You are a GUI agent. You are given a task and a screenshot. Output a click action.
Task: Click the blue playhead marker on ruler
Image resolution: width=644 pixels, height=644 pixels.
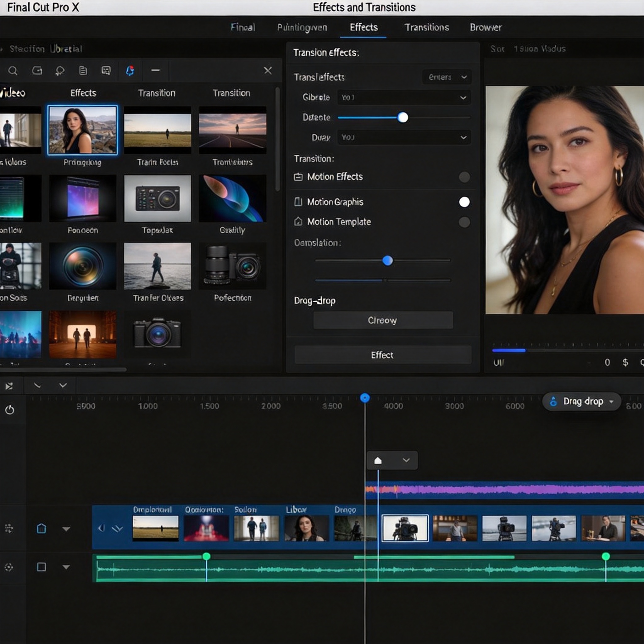pos(365,398)
